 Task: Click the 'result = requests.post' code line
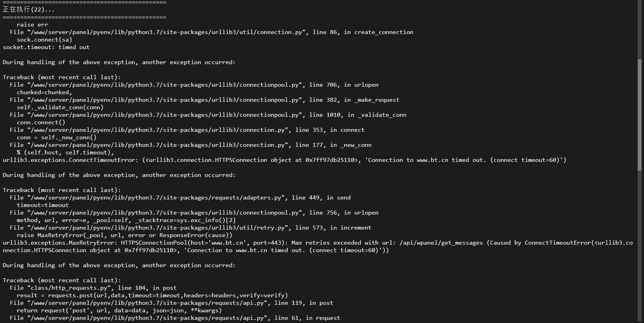tap(152, 295)
